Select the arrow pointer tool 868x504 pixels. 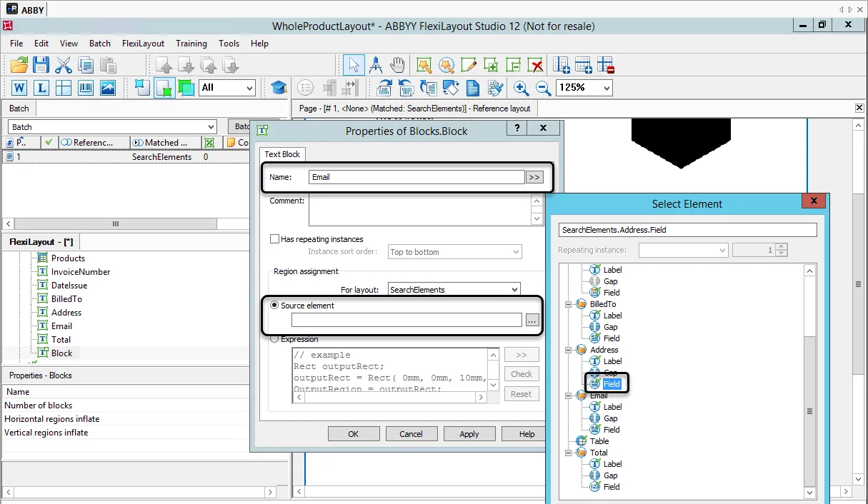click(x=354, y=66)
